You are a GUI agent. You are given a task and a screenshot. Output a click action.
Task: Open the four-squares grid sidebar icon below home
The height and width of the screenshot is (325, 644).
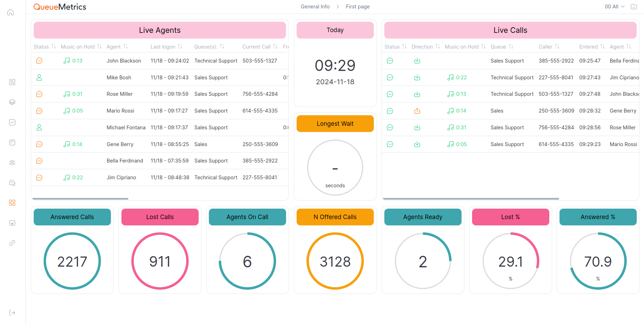12,82
